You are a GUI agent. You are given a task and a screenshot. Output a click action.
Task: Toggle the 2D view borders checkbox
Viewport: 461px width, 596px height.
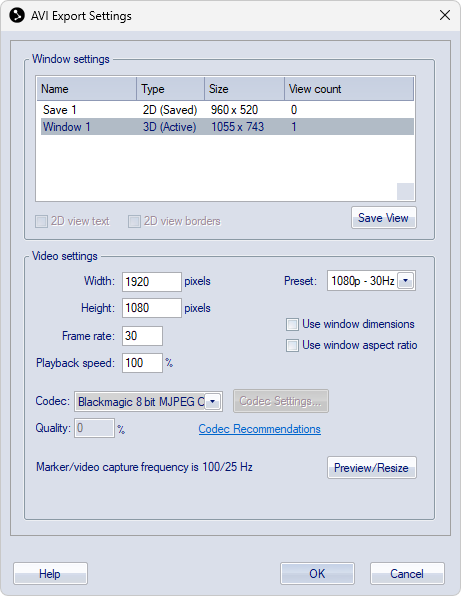pos(134,221)
